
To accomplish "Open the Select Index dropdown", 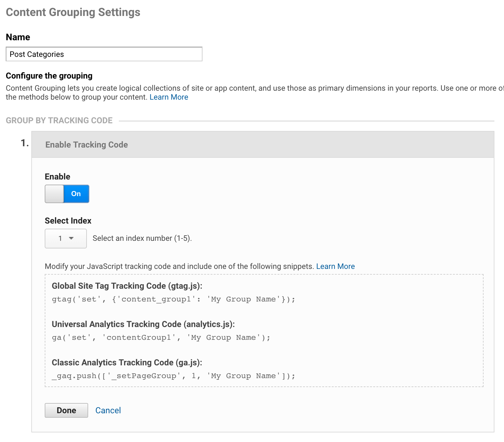I will pos(66,239).
